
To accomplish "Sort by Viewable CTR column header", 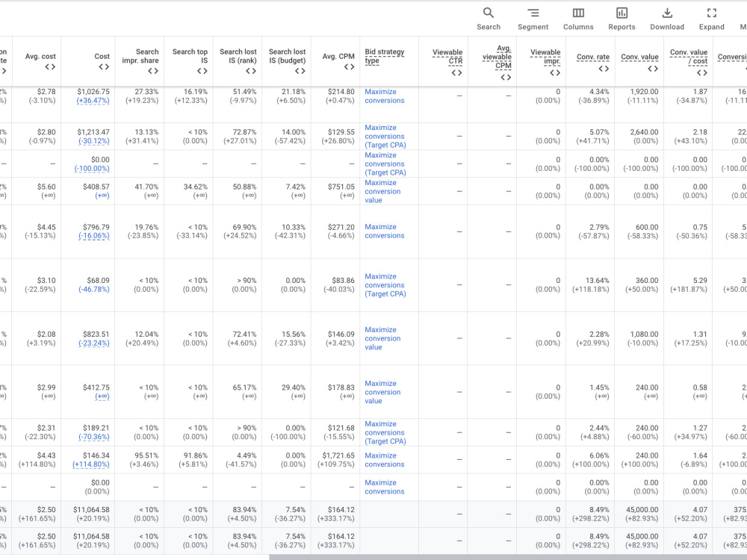I will pyautogui.click(x=447, y=57).
